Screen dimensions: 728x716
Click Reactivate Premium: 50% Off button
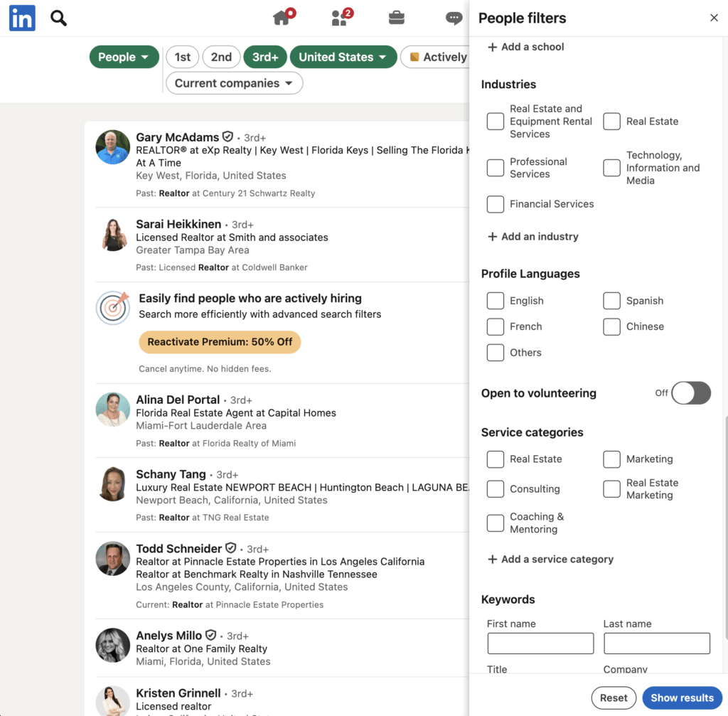(220, 342)
